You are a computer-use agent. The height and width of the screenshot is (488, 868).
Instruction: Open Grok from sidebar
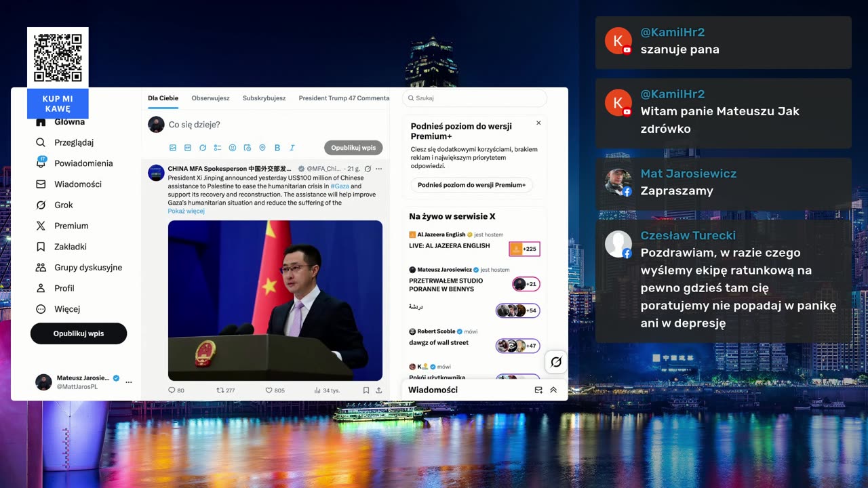click(54, 205)
